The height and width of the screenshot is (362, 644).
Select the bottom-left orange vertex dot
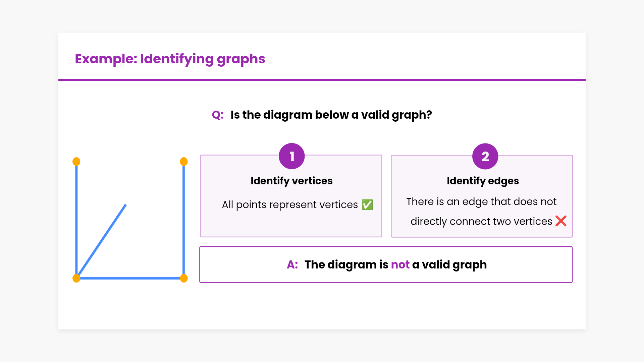click(x=76, y=278)
